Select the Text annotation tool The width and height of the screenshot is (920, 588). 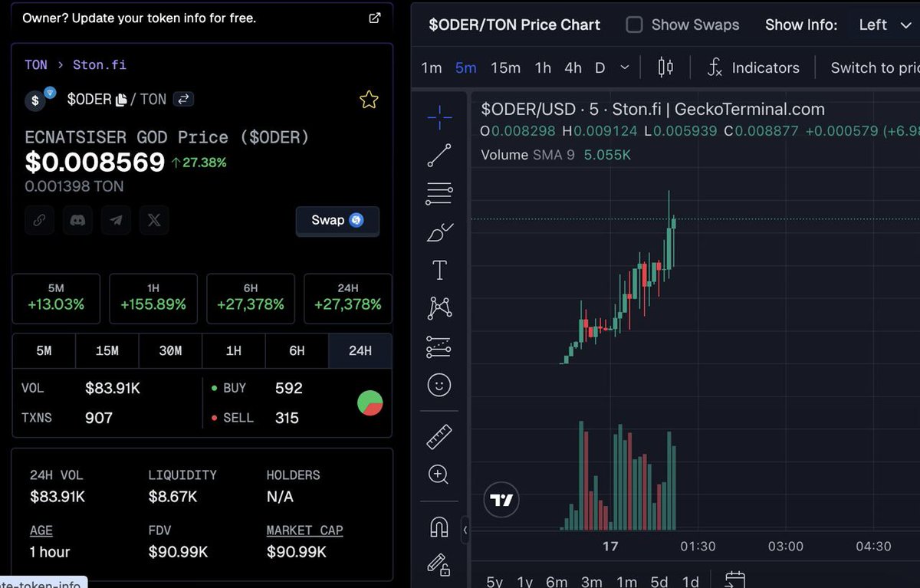tap(439, 270)
